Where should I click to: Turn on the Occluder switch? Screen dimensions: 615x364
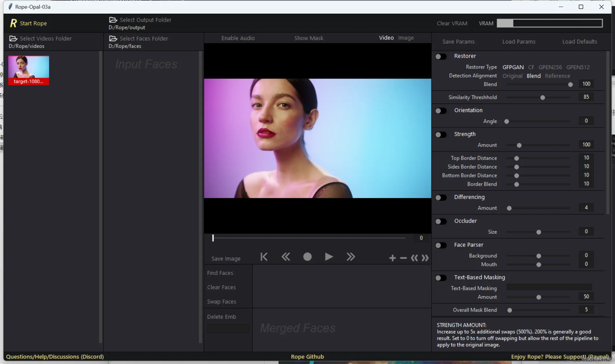pyautogui.click(x=441, y=221)
